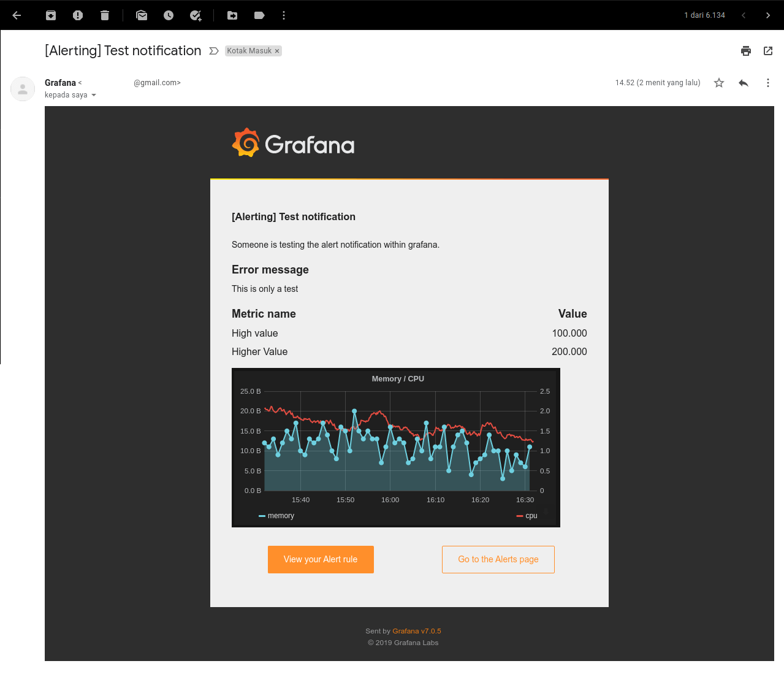Print all with printer icon
784x677 pixels.
[746, 51]
